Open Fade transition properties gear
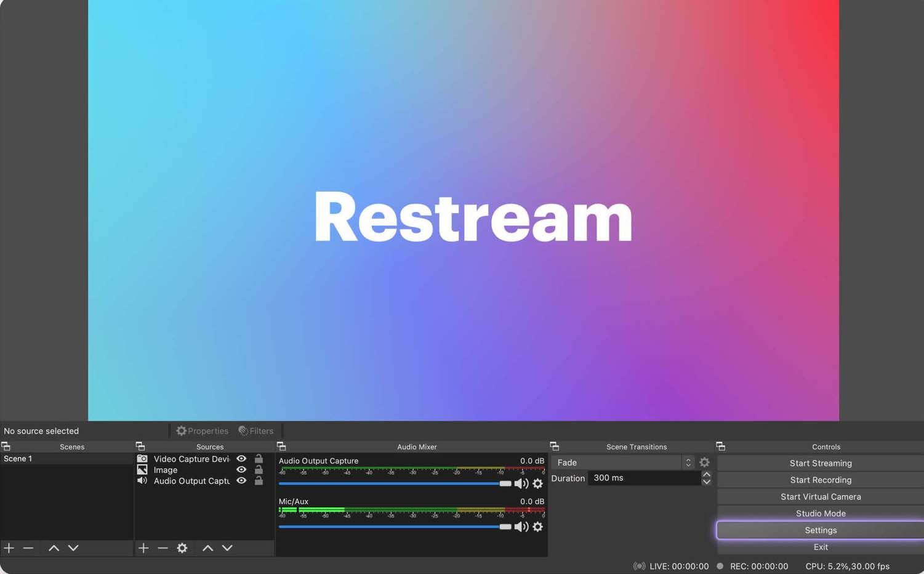The width and height of the screenshot is (924, 574). (x=704, y=462)
